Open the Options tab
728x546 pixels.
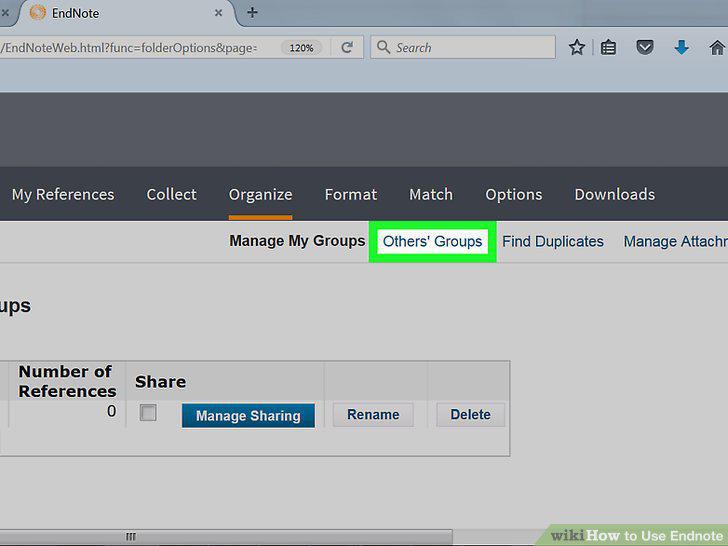point(514,194)
